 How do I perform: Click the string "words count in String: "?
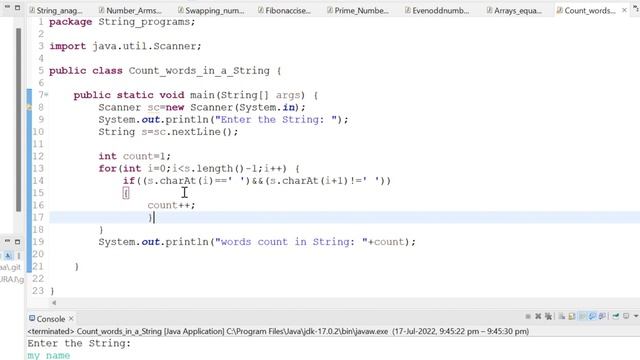pos(291,242)
